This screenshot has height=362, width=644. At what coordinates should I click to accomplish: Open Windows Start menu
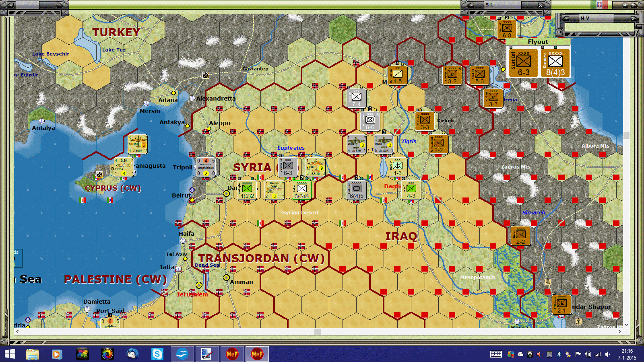10,354
